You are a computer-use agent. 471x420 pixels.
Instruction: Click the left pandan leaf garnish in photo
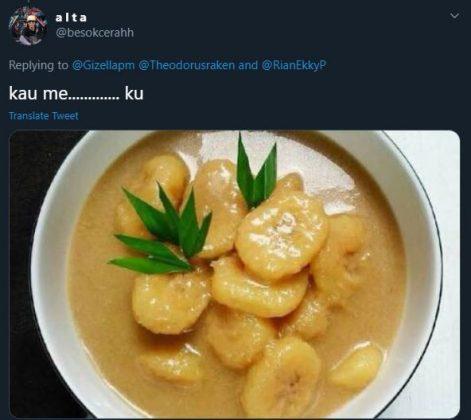pos(160,232)
